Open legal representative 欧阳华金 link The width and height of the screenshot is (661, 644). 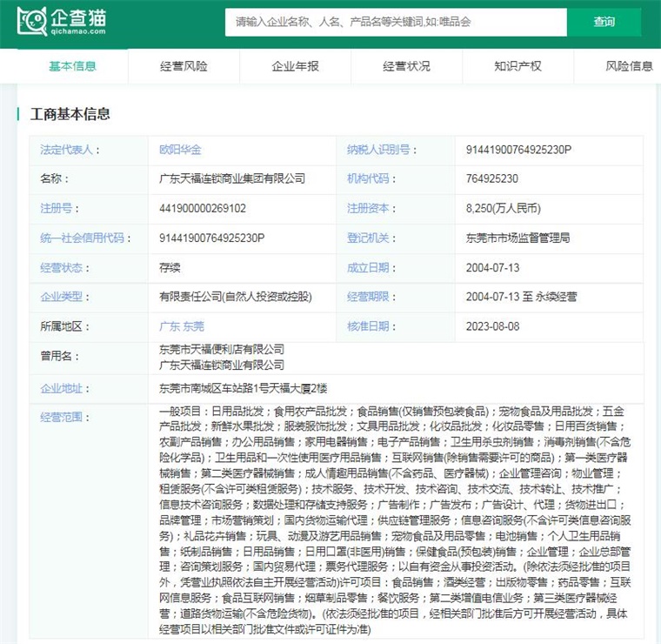[180, 150]
